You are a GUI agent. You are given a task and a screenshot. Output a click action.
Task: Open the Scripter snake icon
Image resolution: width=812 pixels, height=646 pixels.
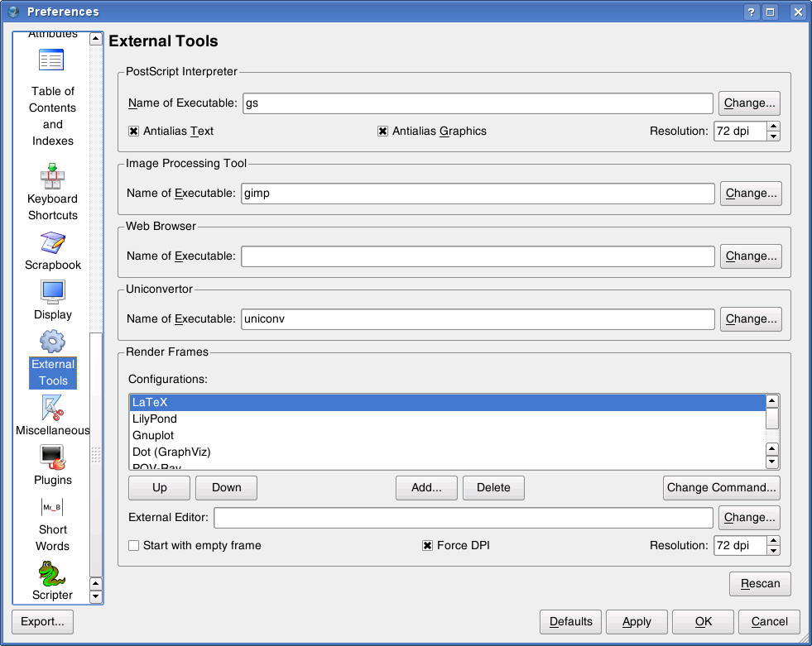coord(52,573)
